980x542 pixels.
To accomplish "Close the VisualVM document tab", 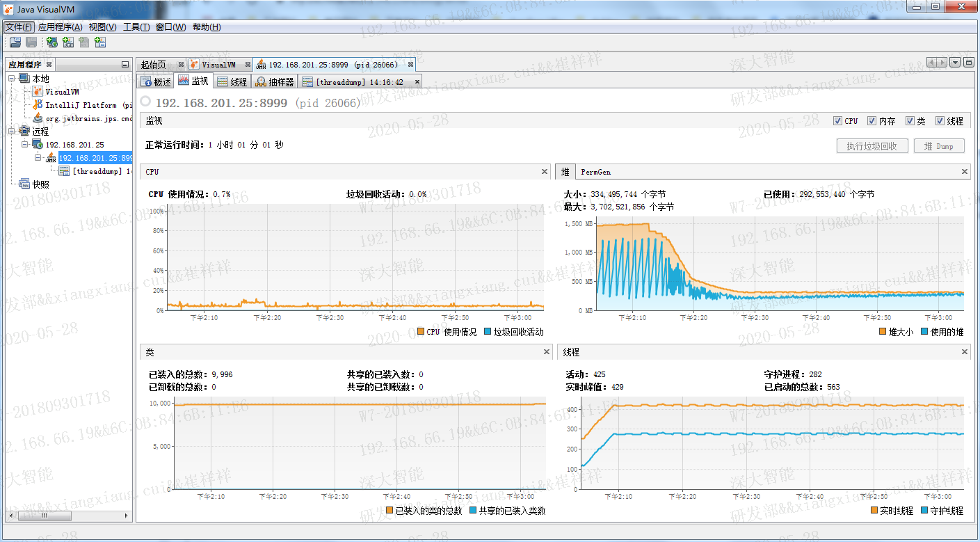I will (x=248, y=65).
